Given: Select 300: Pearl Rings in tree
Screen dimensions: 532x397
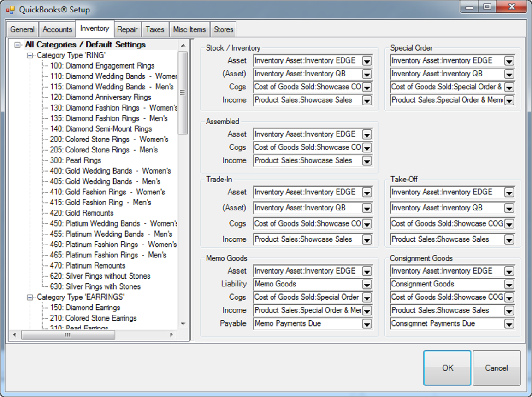Looking at the screenshot, I should [76, 160].
